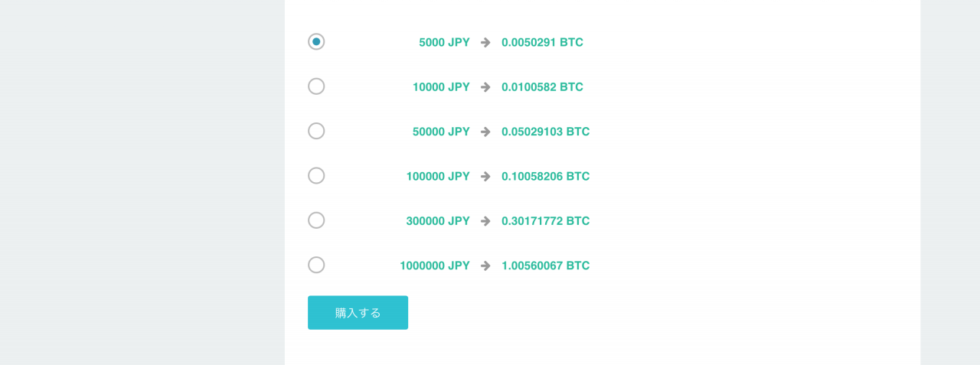Pick the 100000 JPY radio option
980x365 pixels.
(316, 176)
